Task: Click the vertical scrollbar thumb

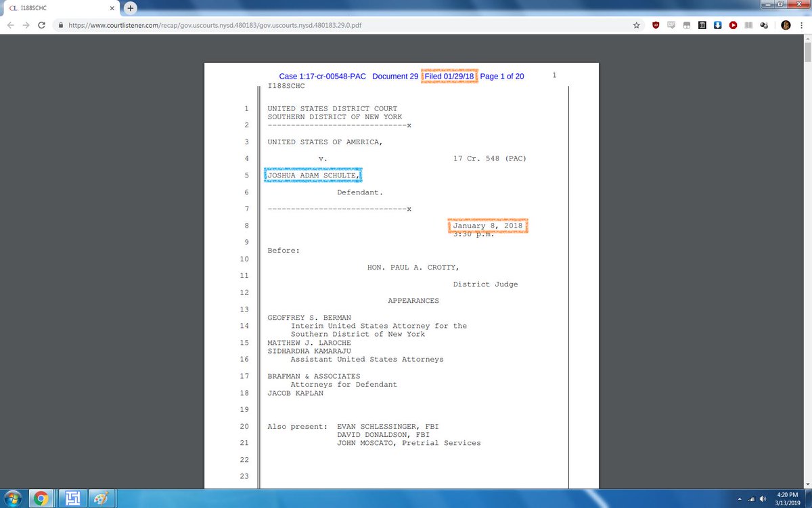Action: 807,53
